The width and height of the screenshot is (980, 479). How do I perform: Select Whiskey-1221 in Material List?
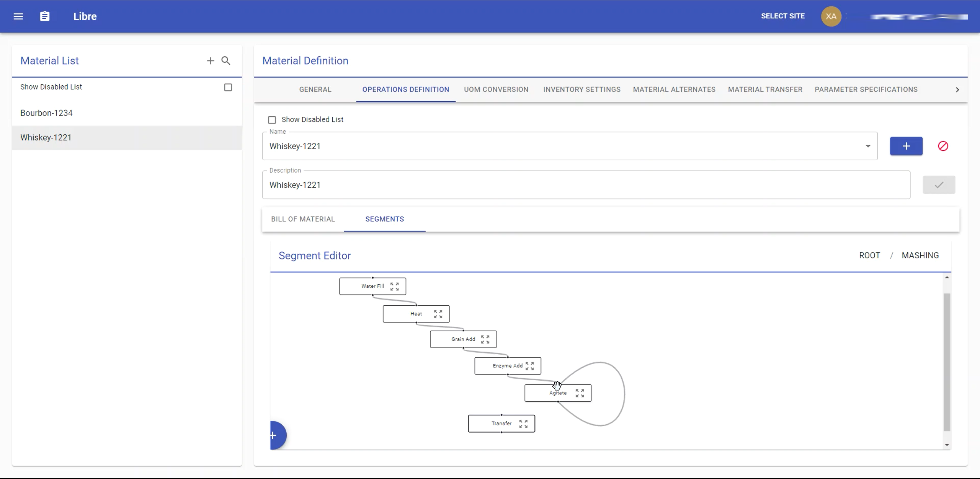point(127,138)
